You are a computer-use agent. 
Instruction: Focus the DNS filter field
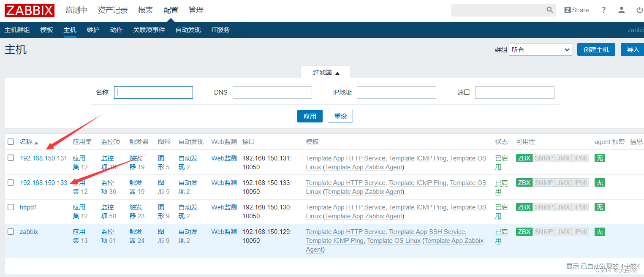click(272, 92)
